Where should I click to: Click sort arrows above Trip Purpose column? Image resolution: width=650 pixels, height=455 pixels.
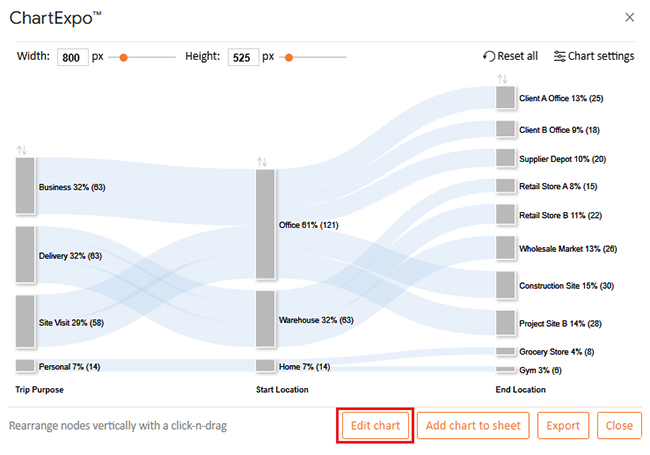[x=22, y=150]
